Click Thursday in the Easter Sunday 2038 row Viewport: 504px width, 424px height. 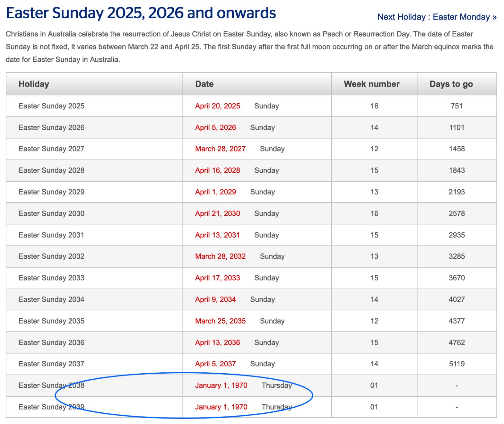pos(277,385)
